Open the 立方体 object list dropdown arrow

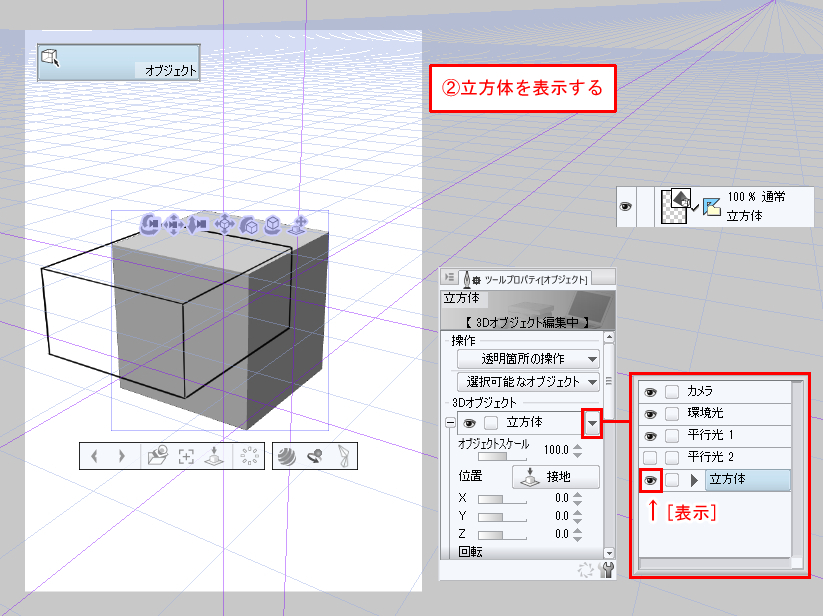coord(592,423)
